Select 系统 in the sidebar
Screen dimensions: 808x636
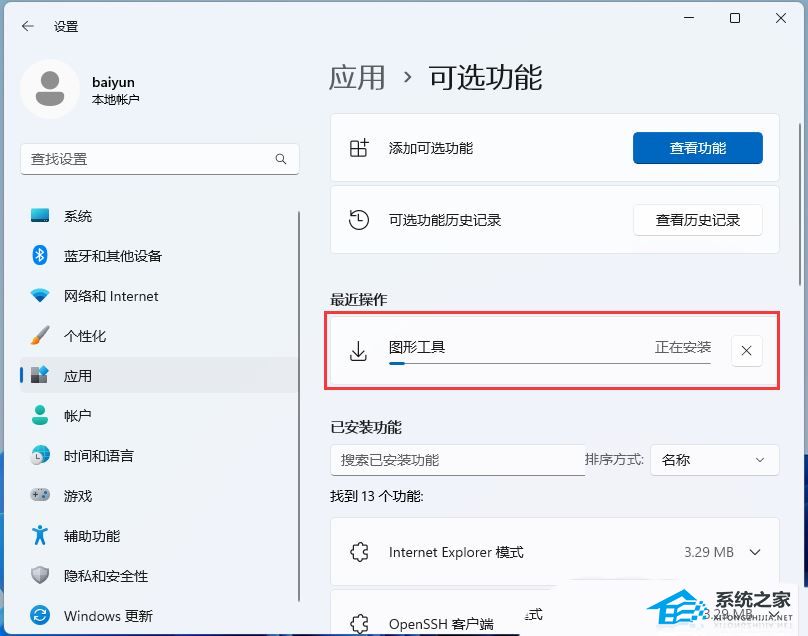77,216
